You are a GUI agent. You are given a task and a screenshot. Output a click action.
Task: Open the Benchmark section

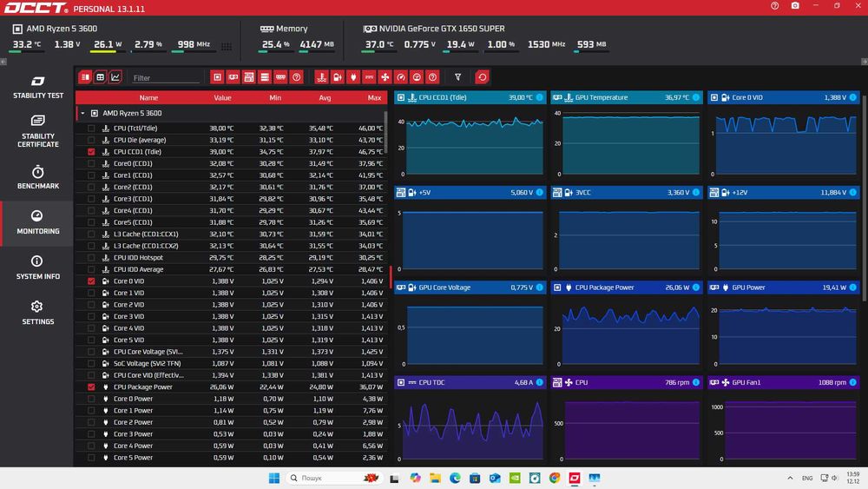click(x=37, y=177)
